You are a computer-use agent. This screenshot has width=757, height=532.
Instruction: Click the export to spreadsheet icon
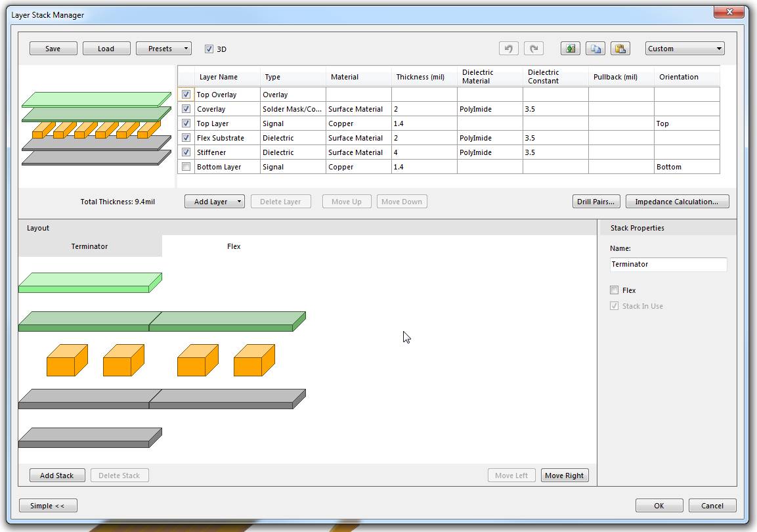571,49
